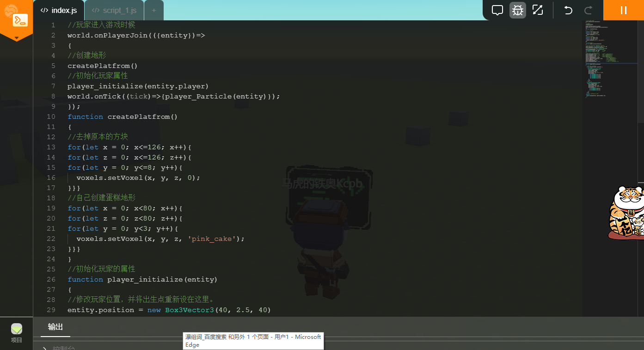Click the comment //玩家进入游戏时候
Viewport: 644px width, 350px height.
coord(101,25)
